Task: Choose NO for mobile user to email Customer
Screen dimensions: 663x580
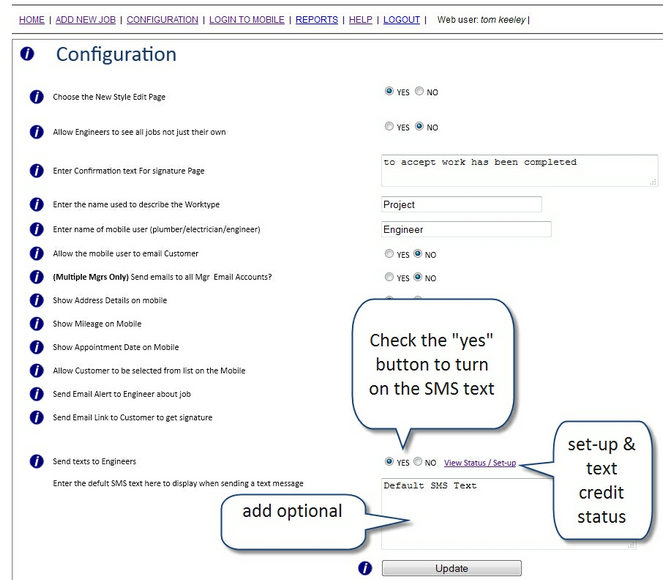Action: pyautogui.click(x=418, y=253)
